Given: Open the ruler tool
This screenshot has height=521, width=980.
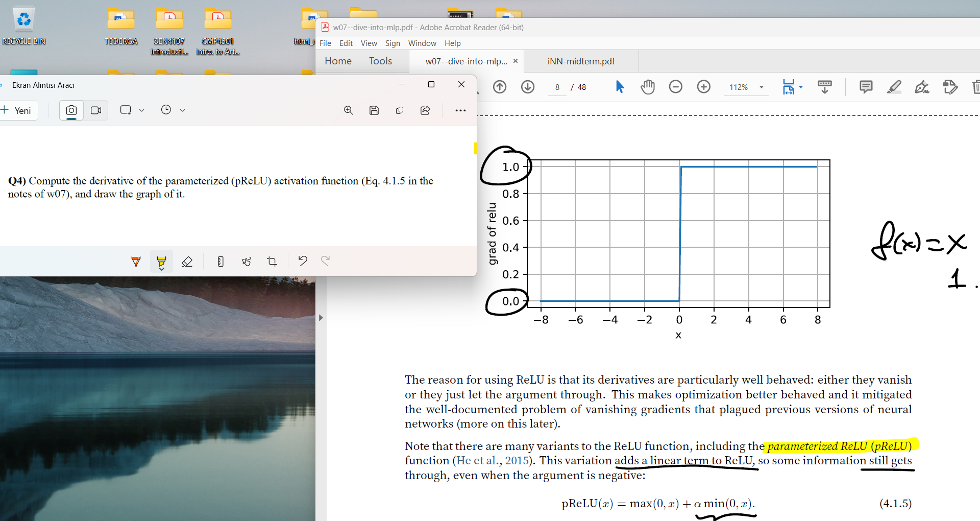Looking at the screenshot, I should [220, 261].
